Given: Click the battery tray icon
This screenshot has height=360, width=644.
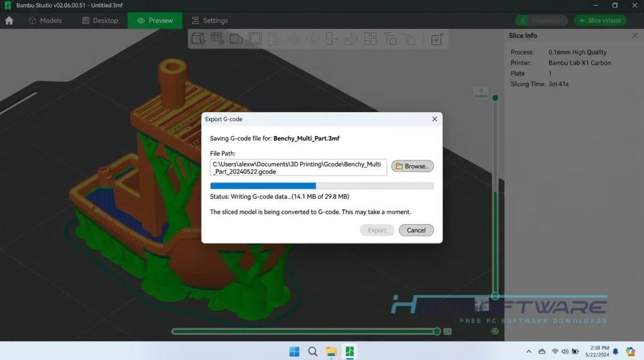Looking at the screenshot, I should point(575,351).
